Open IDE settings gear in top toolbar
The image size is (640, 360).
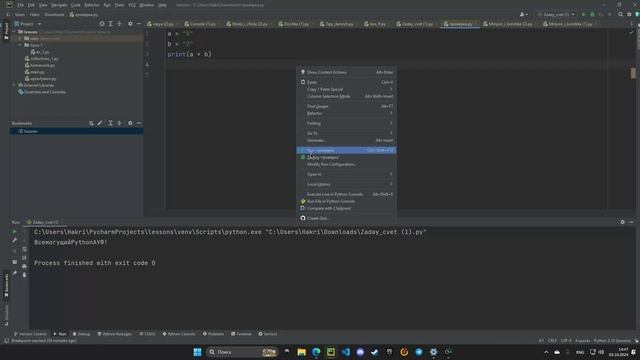tap(629, 14)
